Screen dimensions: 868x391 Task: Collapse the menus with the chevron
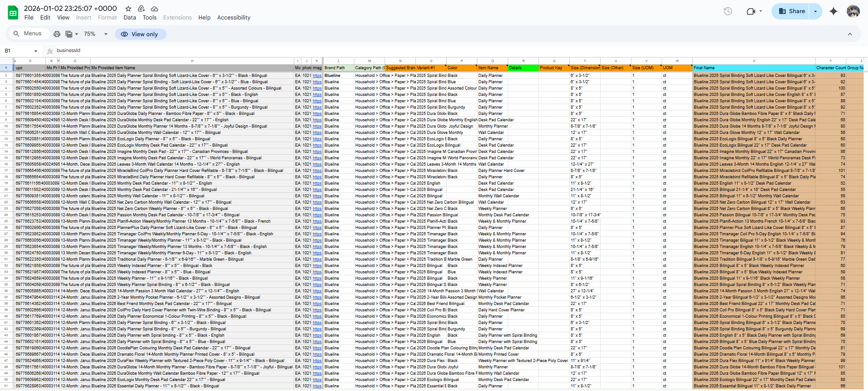850,34
